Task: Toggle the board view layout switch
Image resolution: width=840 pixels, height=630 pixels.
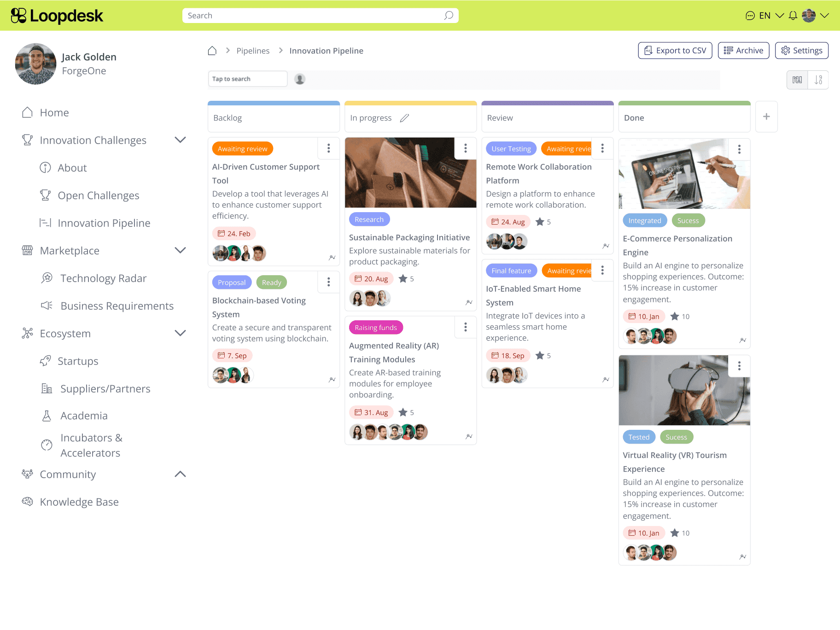Action: tap(797, 80)
